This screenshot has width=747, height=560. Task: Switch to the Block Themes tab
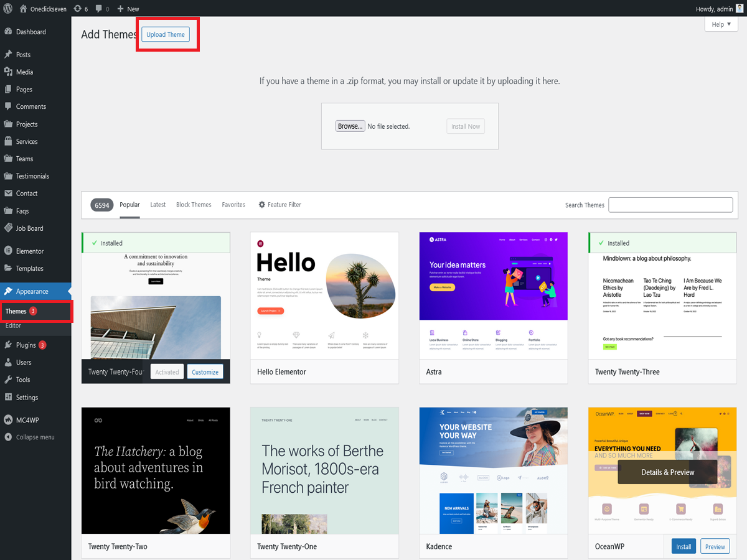click(194, 205)
